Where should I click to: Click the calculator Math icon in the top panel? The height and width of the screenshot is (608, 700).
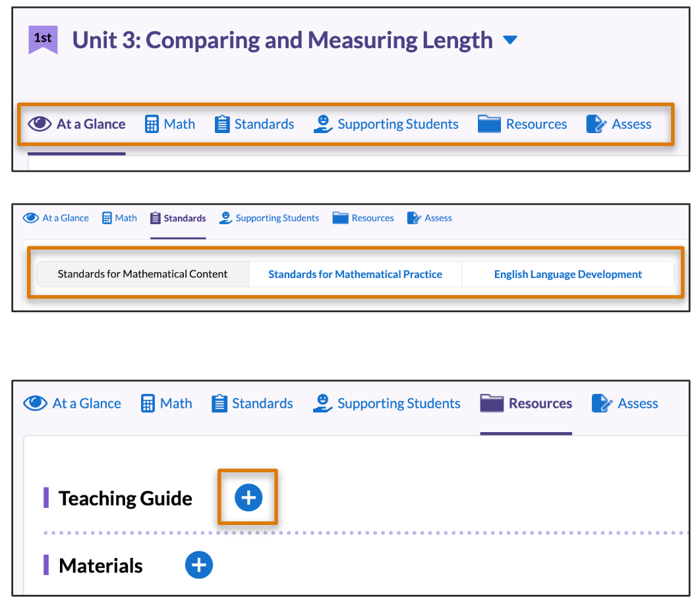(x=152, y=124)
